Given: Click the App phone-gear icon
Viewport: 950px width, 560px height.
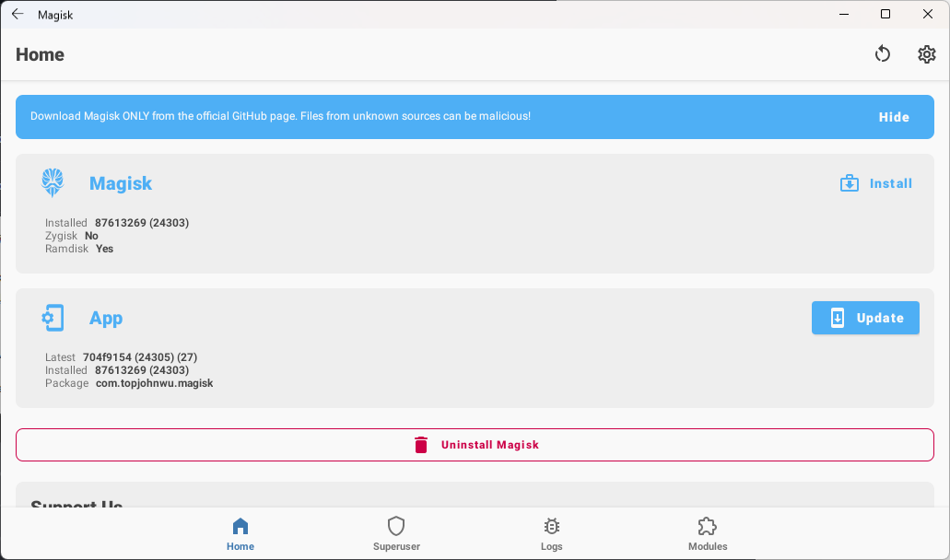Looking at the screenshot, I should pos(53,318).
